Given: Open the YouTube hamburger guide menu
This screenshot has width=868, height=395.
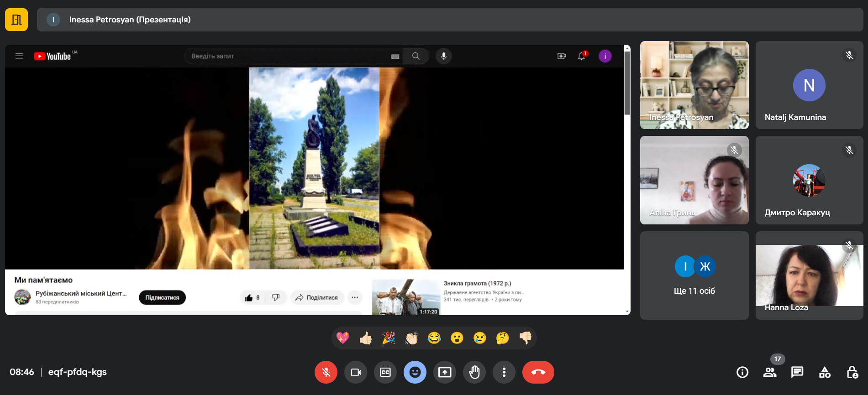Looking at the screenshot, I should 19,56.
